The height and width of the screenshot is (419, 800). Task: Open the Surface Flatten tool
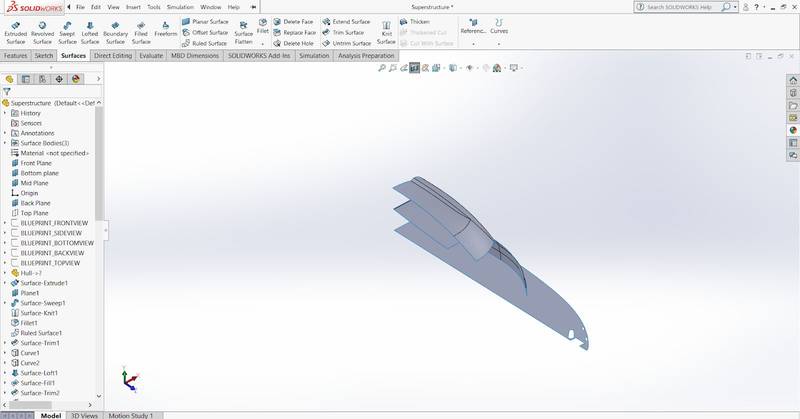click(244, 31)
